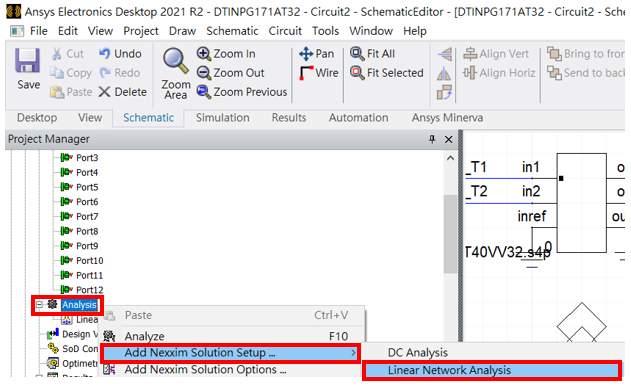Open the Circuit menu
Image resolution: width=631 pixels, height=387 pixels.
(x=285, y=31)
